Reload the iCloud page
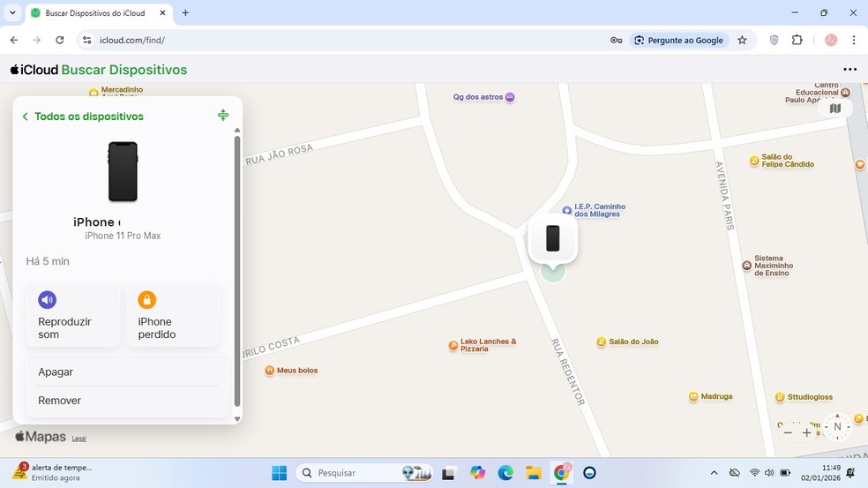 point(60,40)
